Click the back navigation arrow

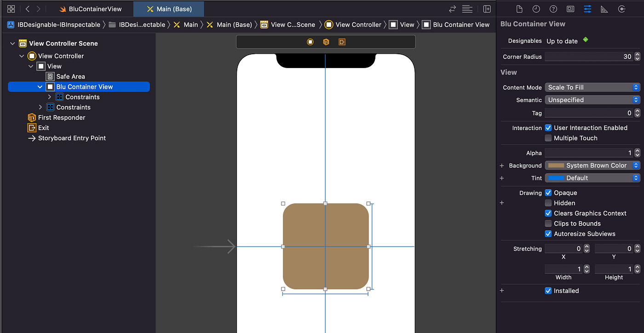tap(28, 8)
